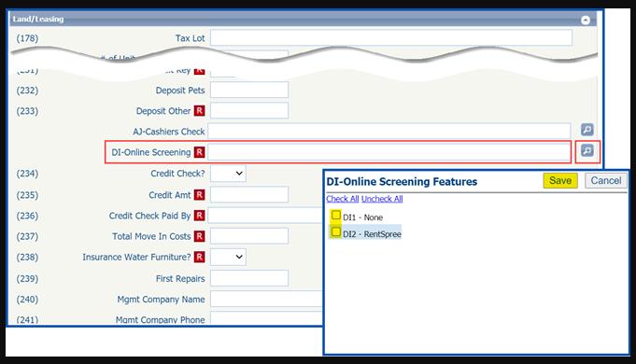Open lookup icon for AJ-Cashiers Check

click(x=587, y=130)
